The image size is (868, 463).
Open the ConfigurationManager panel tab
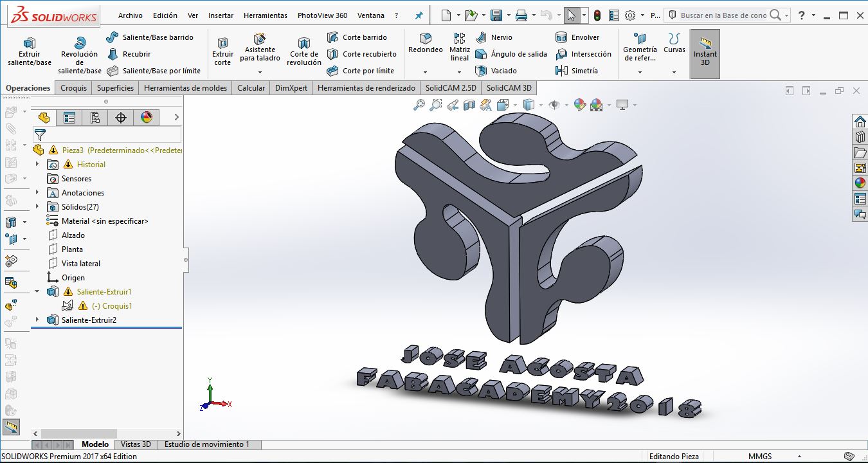tap(95, 117)
